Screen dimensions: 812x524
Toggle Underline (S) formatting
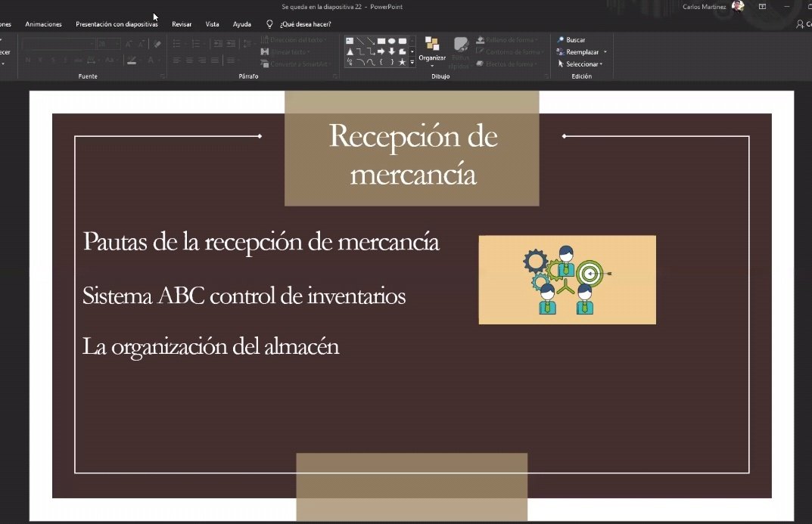point(53,60)
